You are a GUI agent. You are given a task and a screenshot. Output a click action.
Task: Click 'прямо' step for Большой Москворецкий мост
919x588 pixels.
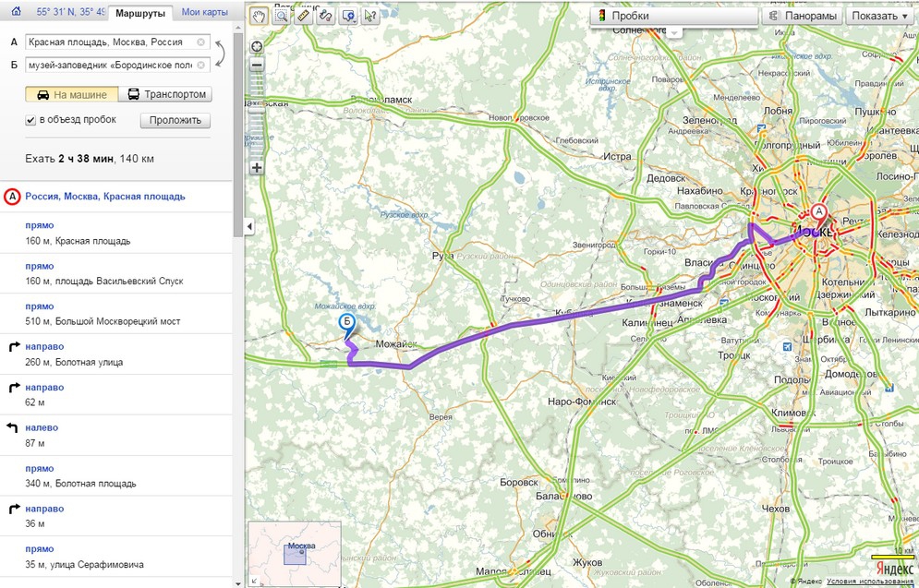pos(40,306)
